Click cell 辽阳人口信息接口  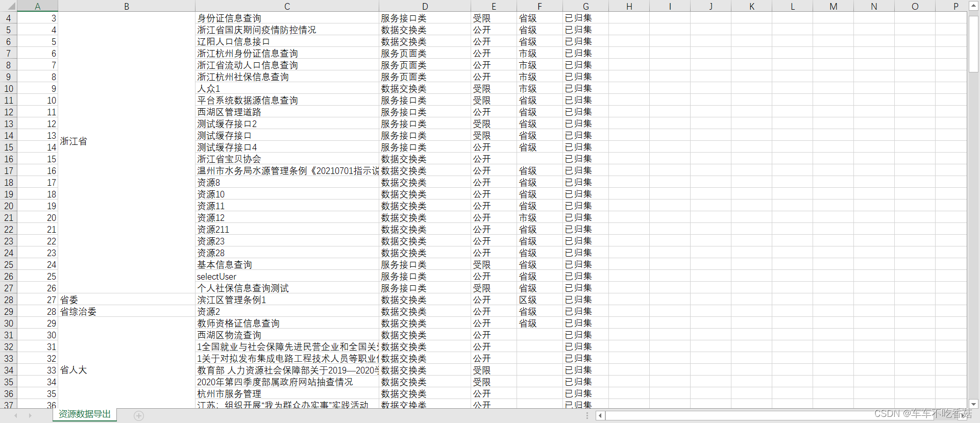pos(287,41)
